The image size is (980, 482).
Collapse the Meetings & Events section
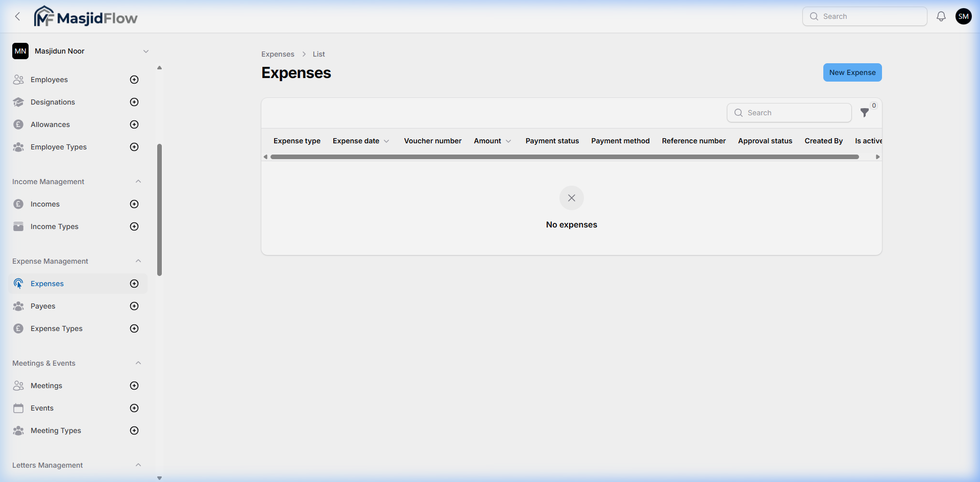click(138, 363)
